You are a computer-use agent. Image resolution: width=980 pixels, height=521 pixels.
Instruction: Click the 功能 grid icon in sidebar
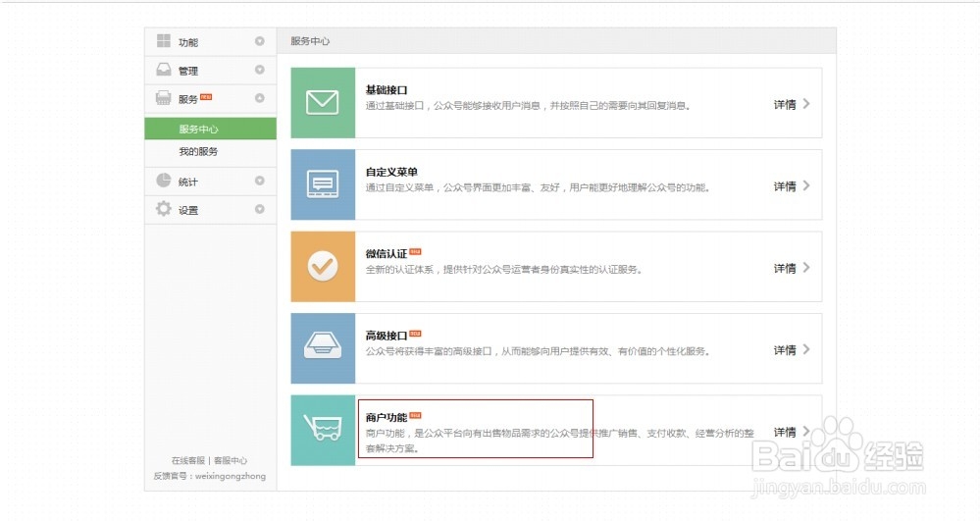[163, 40]
